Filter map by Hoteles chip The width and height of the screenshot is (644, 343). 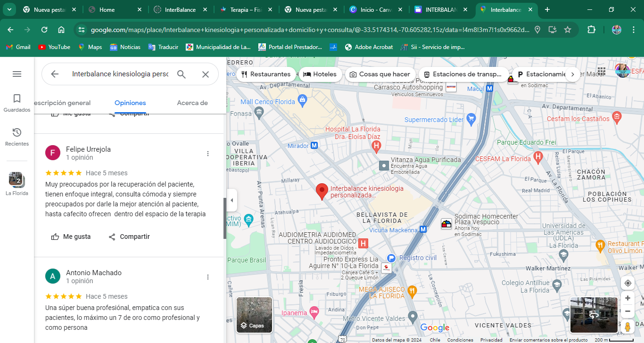tap(320, 74)
